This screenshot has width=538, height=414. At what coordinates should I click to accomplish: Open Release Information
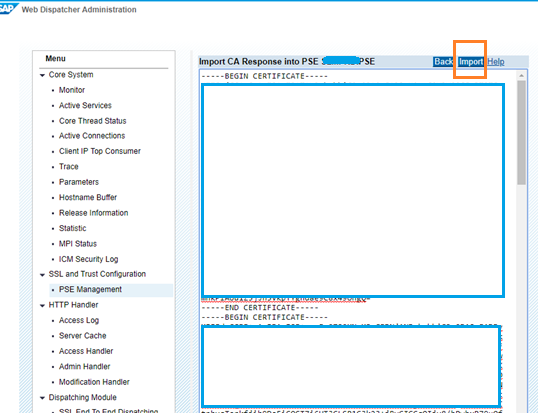click(x=93, y=213)
